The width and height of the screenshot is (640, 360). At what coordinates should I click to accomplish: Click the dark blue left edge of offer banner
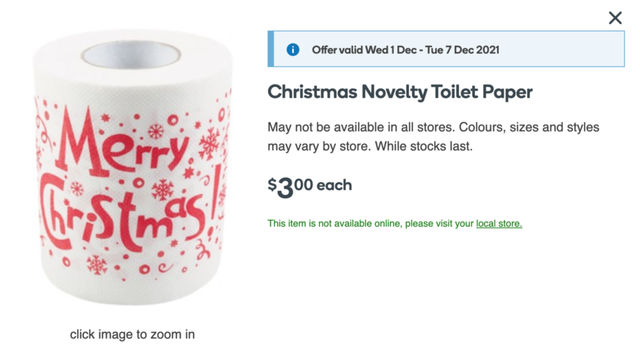(x=271, y=49)
